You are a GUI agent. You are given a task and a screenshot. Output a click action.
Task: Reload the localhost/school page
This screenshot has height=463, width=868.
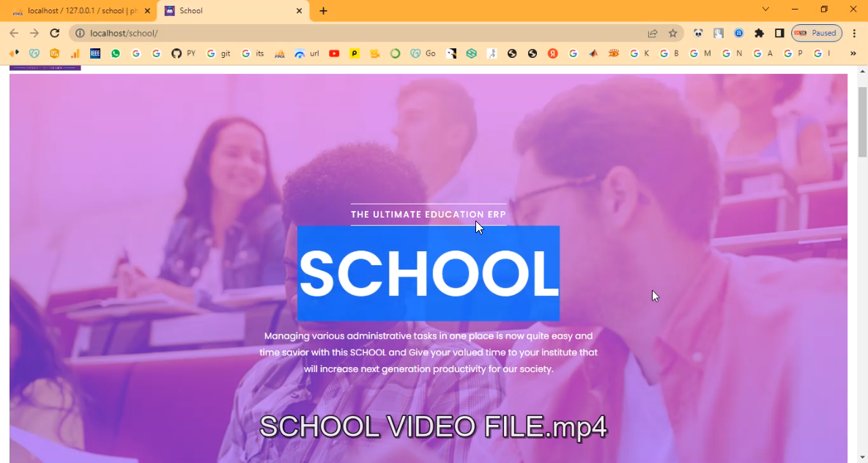point(54,33)
